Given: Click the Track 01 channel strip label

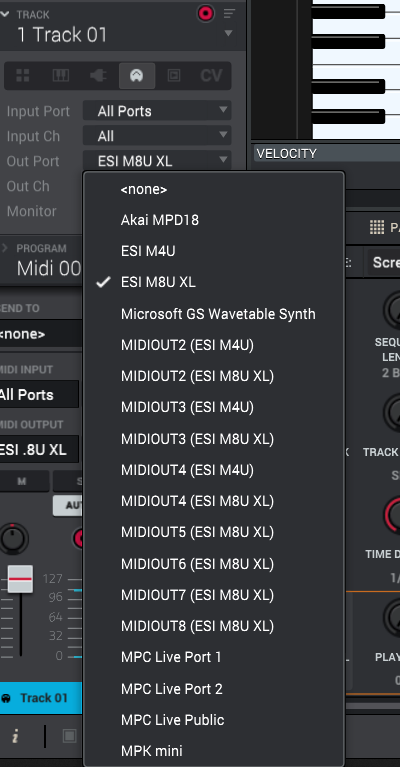Looking at the screenshot, I should point(41,698).
